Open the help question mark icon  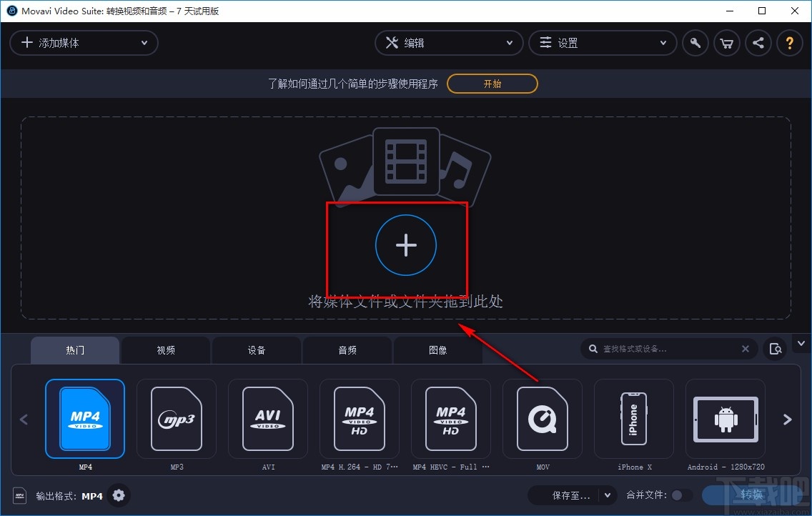click(x=790, y=43)
